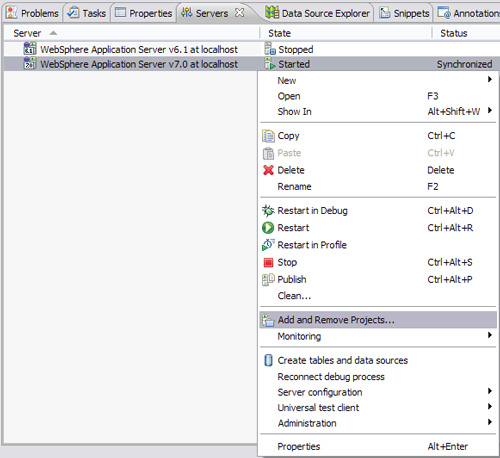Click the Add and Remove Projects icon
This screenshot has width=500, height=458.
(268, 320)
